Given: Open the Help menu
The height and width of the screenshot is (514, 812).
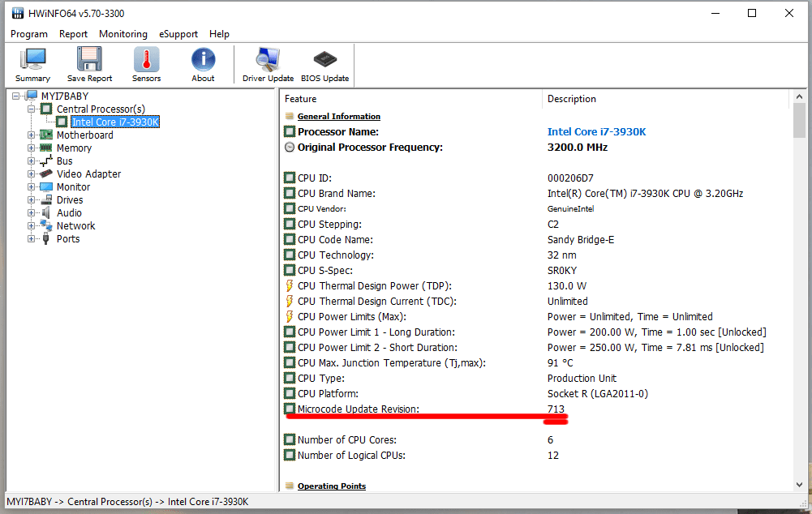Looking at the screenshot, I should click(x=219, y=34).
